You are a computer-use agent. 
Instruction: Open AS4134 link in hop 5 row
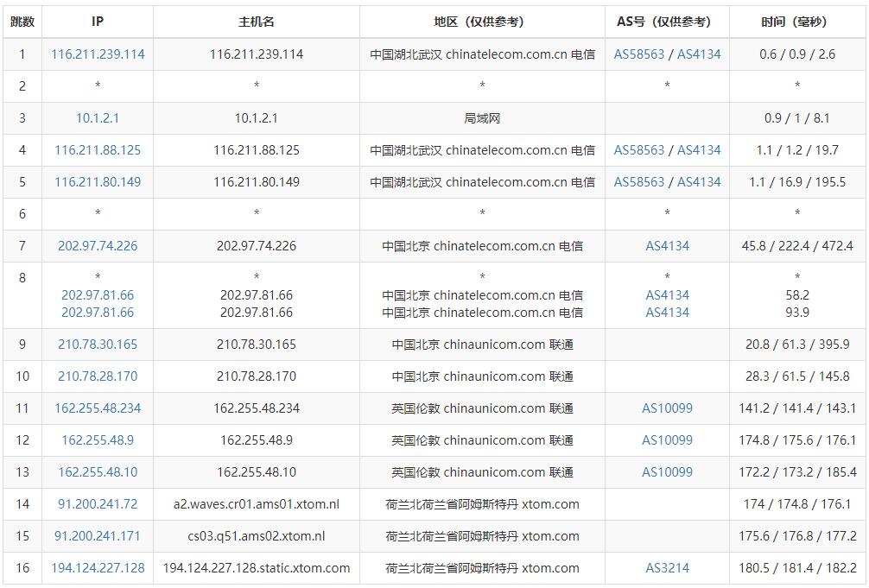click(699, 182)
